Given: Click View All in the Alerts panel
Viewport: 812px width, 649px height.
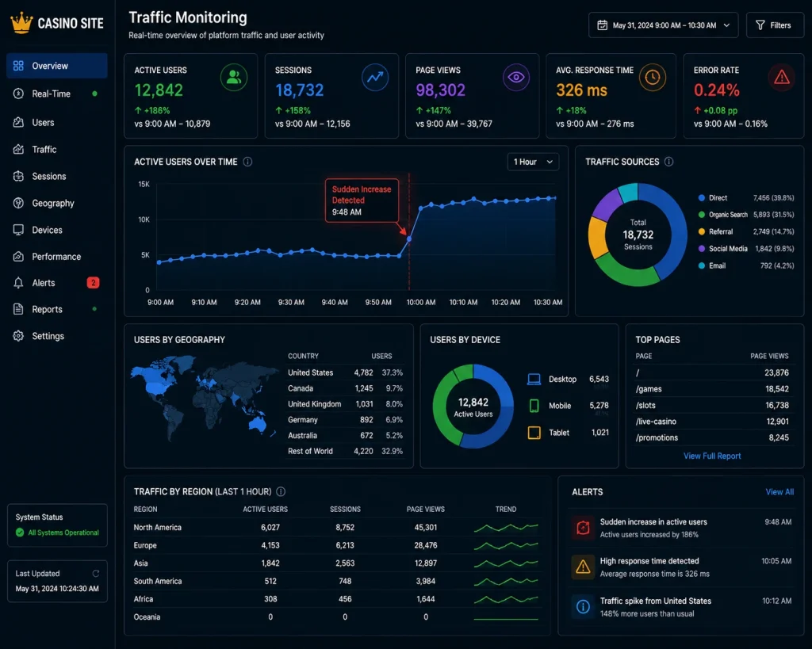Looking at the screenshot, I should point(779,492).
